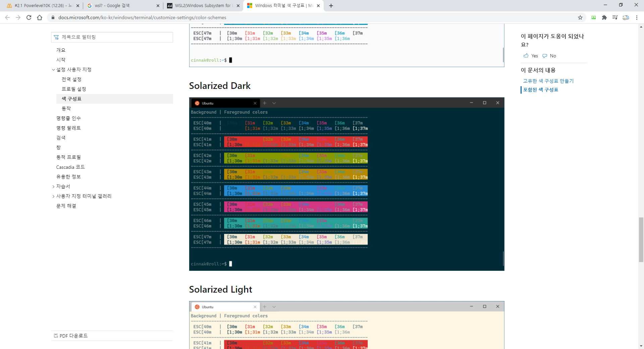Open the 프로필 설정 page
Image resolution: width=644 pixels, height=349 pixels.
[74, 89]
